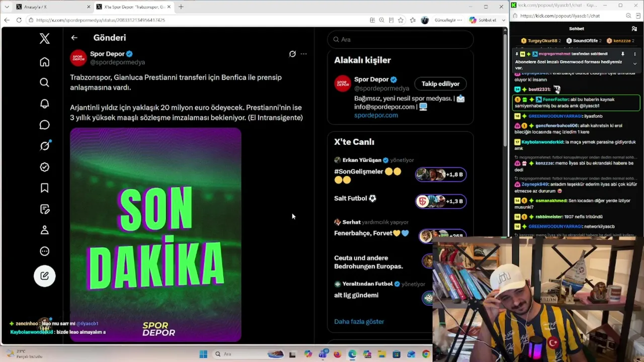Open the Edge profile avatar
This screenshot has width=644, height=362.
click(425, 20)
